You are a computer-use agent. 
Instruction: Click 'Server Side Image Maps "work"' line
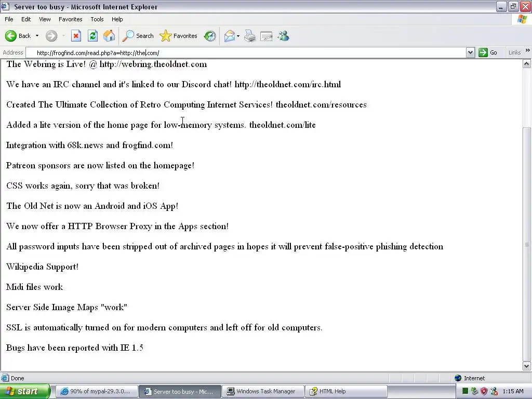point(66,308)
